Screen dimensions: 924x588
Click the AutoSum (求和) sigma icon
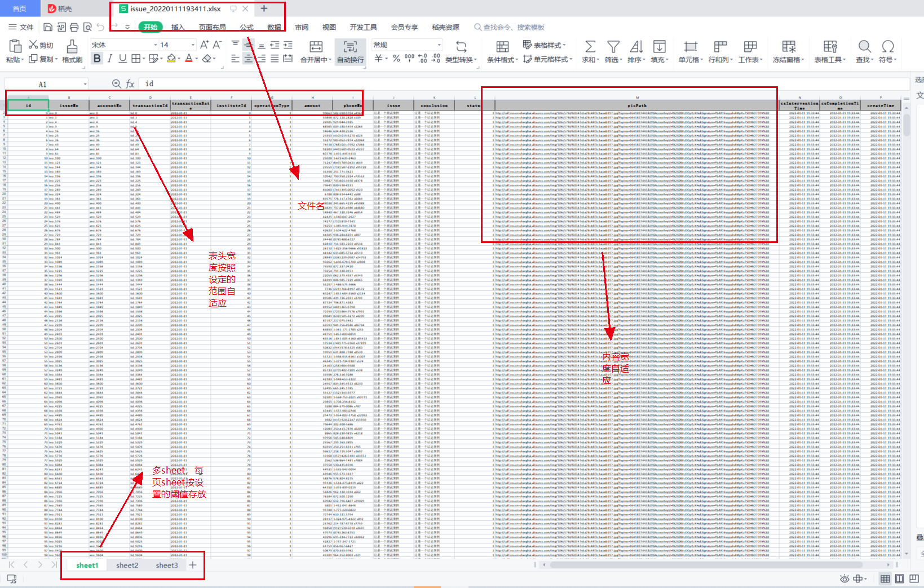[x=590, y=46]
